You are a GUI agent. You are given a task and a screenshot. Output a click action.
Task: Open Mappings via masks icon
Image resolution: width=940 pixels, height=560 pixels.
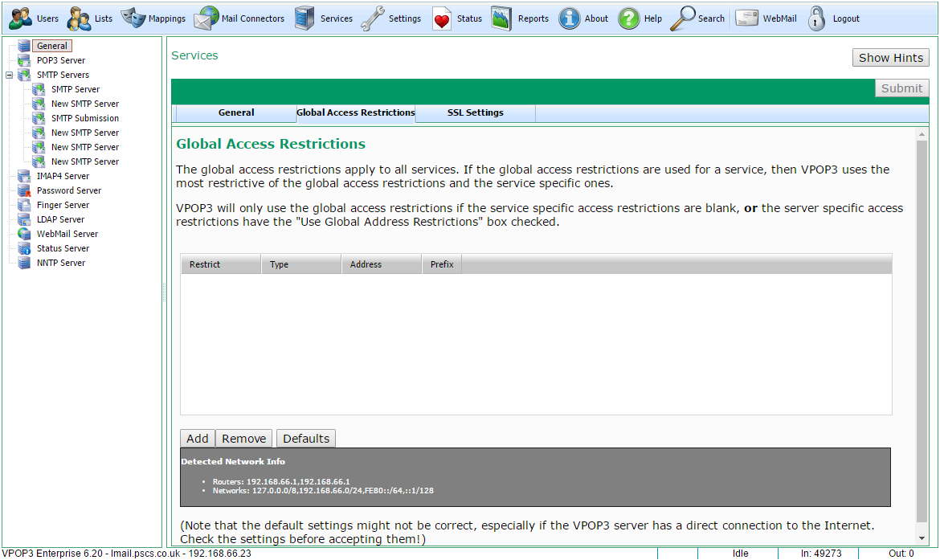point(133,18)
